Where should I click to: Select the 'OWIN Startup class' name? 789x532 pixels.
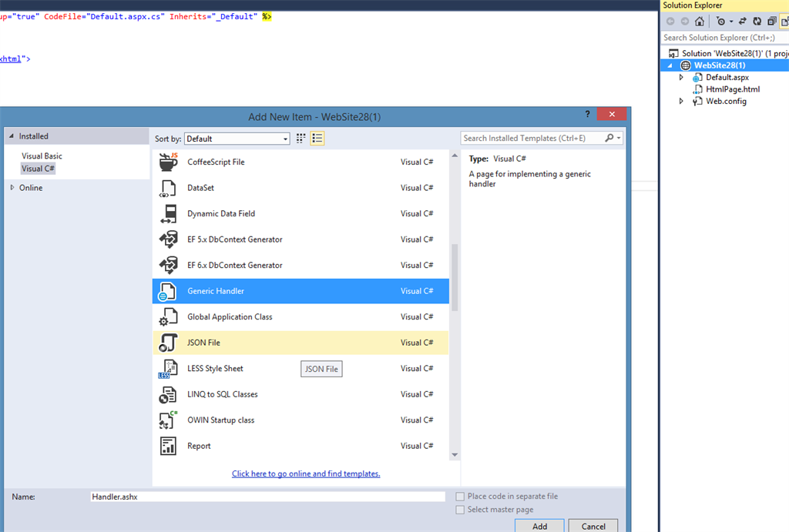pyautogui.click(x=220, y=420)
